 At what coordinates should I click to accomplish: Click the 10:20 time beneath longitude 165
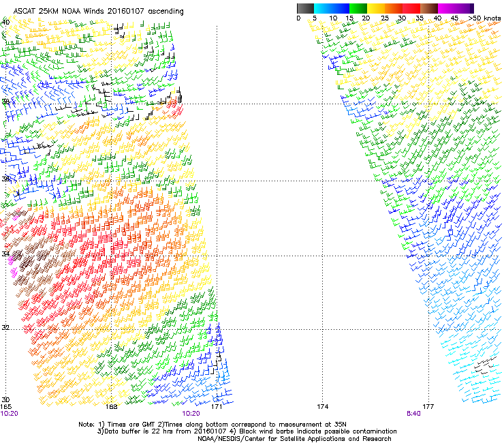tap(9, 414)
